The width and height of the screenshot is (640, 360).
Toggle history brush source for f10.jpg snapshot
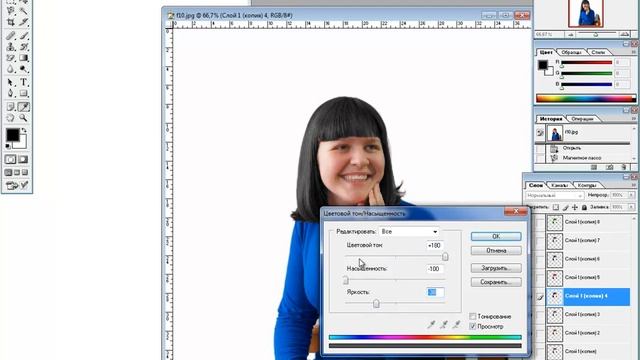click(x=540, y=133)
